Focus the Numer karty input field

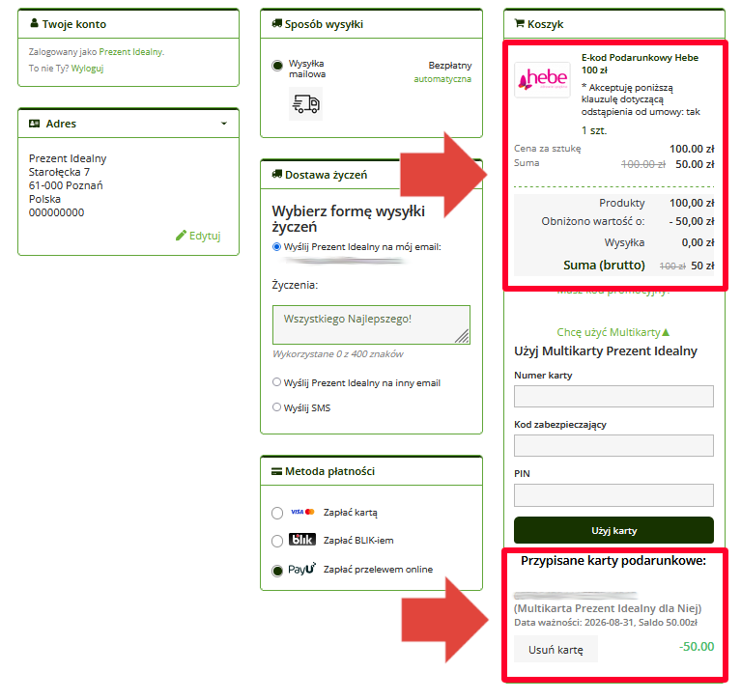pyautogui.click(x=613, y=396)
